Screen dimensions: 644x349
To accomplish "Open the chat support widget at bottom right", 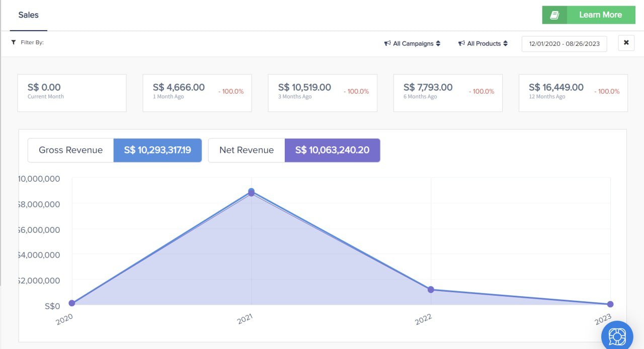I will coord(617,335).
